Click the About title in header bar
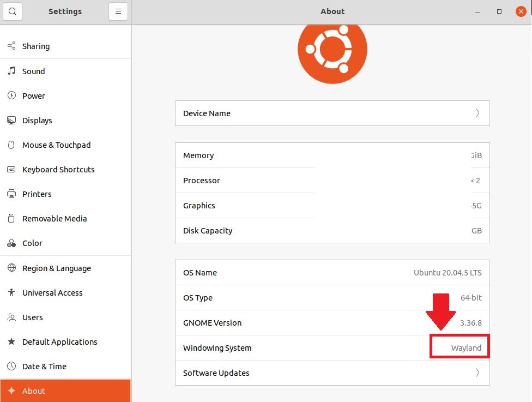The height and width of the screenshot is (402, 532). pyautogui.click(x=332, y=11)
